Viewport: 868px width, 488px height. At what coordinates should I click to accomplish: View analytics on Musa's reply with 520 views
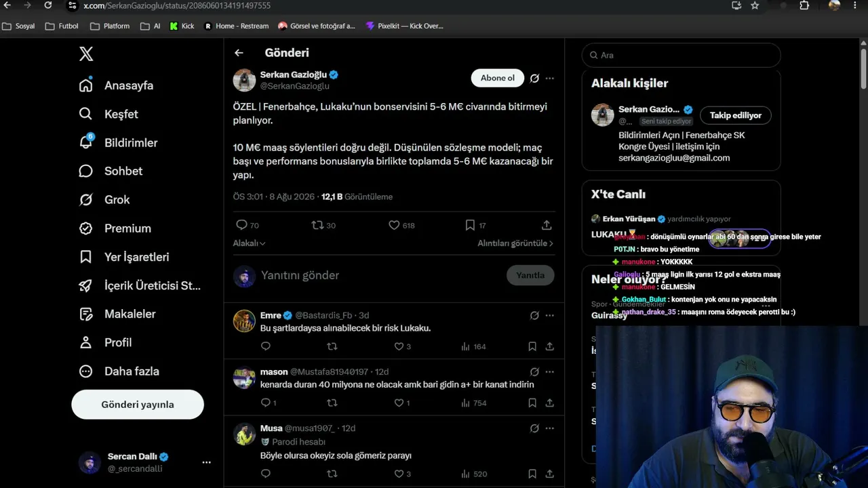click(473, 474)
